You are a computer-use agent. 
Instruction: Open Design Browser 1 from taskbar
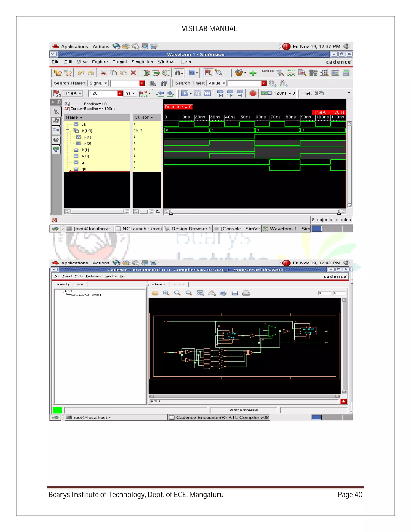pyautogui.click(x=188, y=228)
